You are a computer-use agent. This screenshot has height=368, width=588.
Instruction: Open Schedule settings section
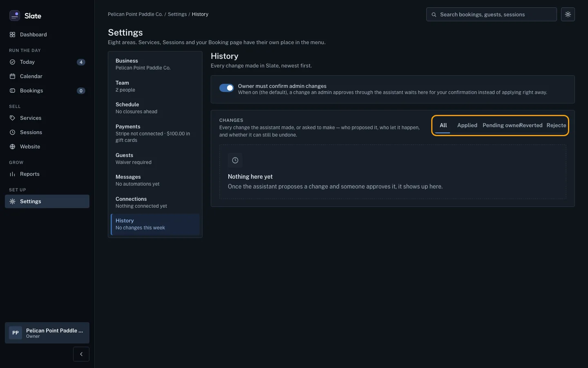[155, 108]
